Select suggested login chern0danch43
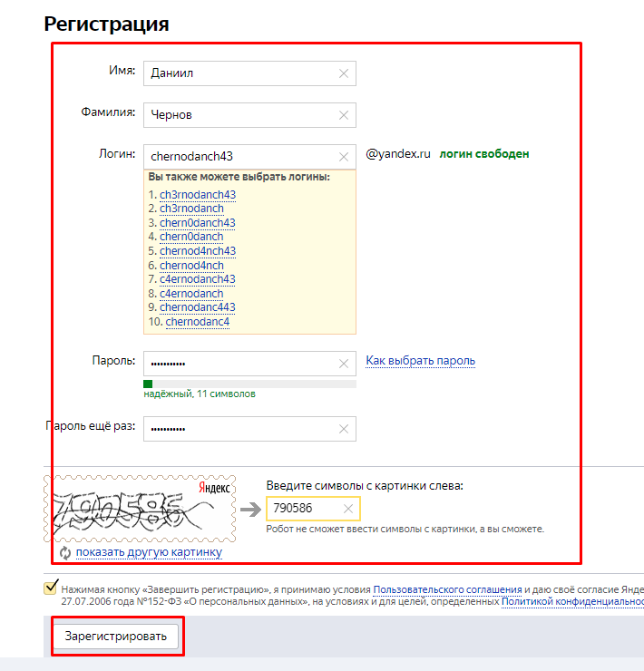 point(198,223)
